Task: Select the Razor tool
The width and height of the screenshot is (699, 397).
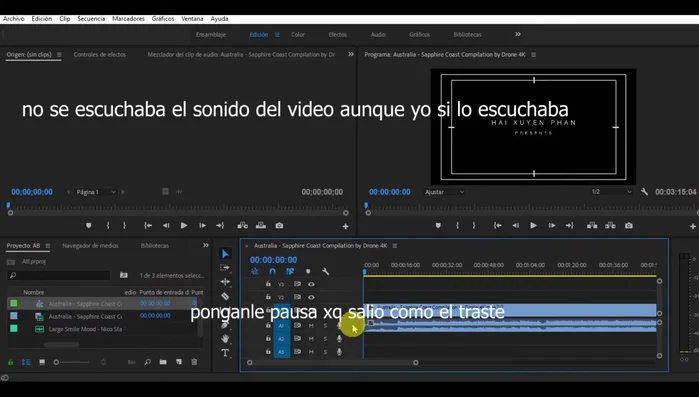Action: pyautogui.click(x=225, y=296)
